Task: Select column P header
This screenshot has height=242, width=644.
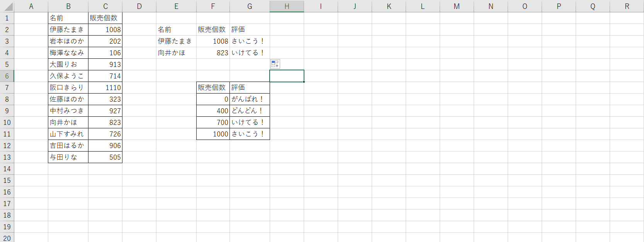Action: coord(559,6)
